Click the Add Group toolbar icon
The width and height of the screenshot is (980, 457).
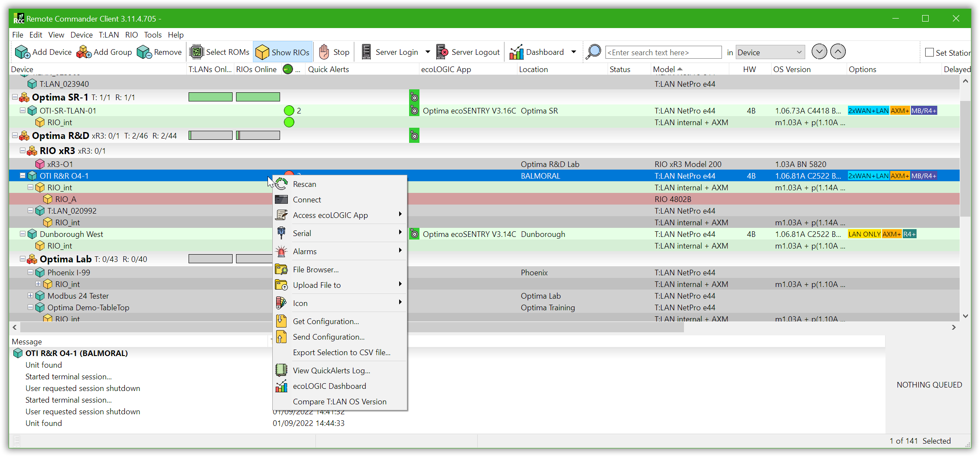[x=84, y=52]
